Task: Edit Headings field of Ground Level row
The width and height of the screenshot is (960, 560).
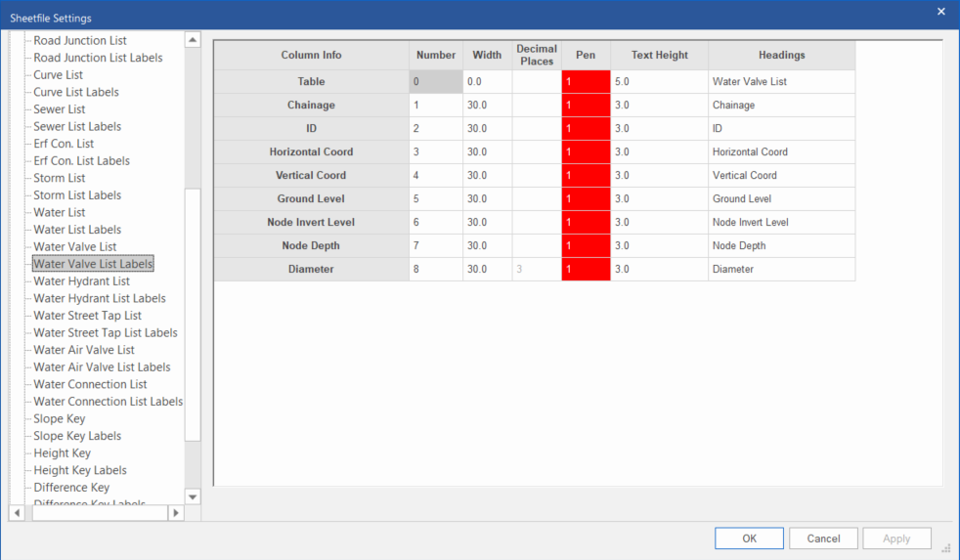Action: tap(781, 199)
